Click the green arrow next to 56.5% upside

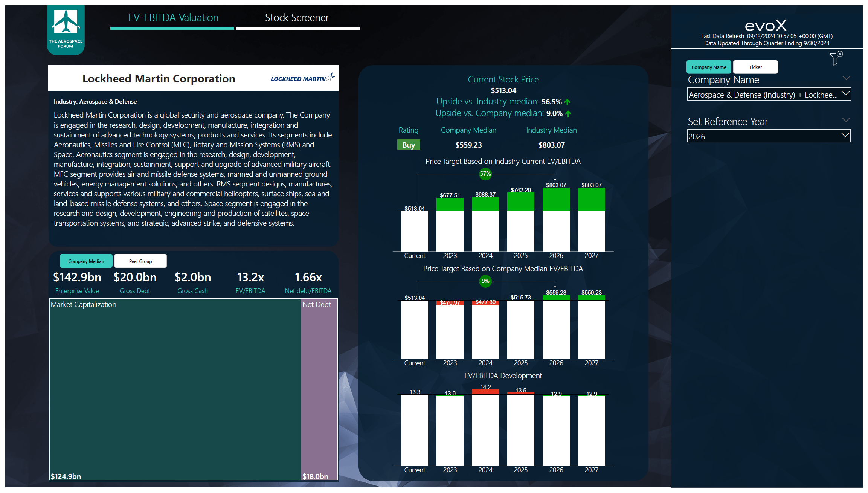coord(568,101)
